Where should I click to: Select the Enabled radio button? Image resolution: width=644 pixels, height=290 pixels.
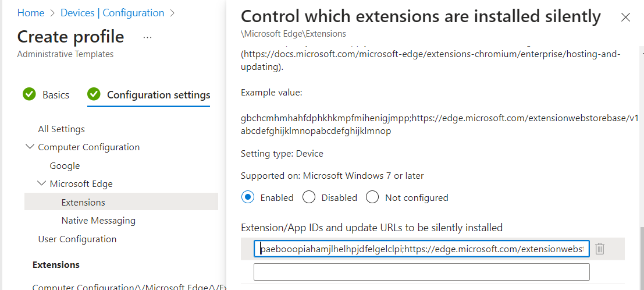(x=248, y=197)
